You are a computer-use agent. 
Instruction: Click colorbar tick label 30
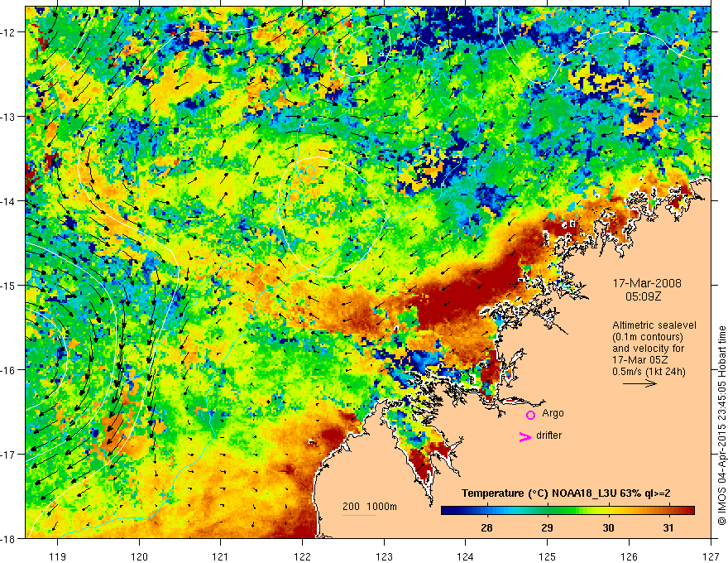(x=608, y=528)
